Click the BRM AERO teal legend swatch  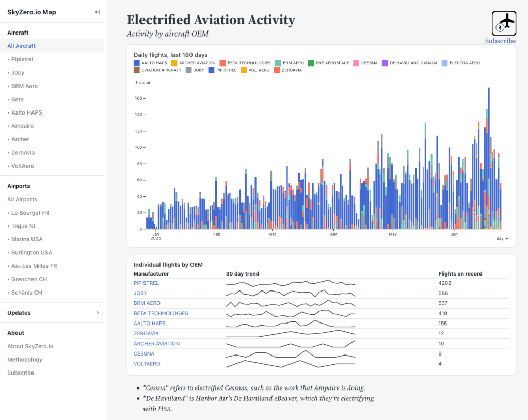[x=278, y=63]
